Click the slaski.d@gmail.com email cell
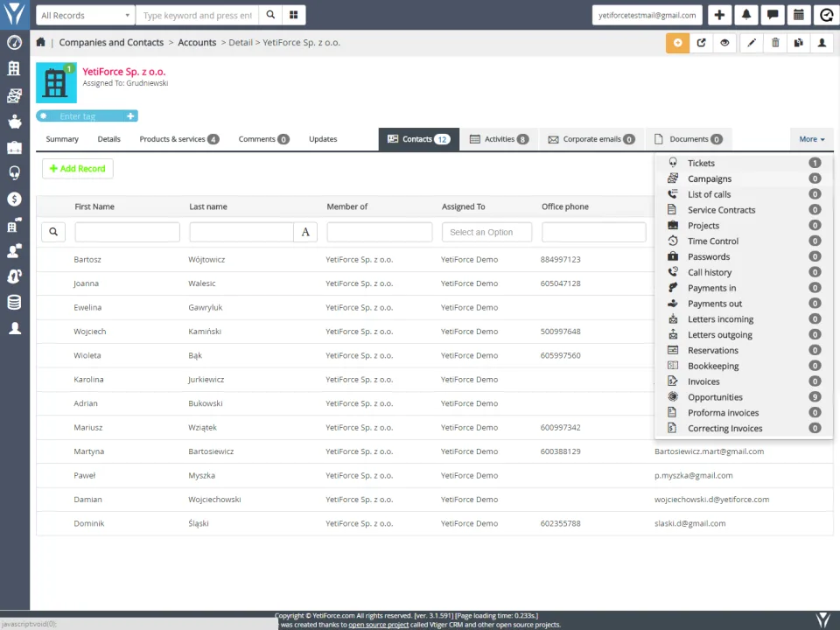Viewport: 840px width, 630px height. pos(690,523)
